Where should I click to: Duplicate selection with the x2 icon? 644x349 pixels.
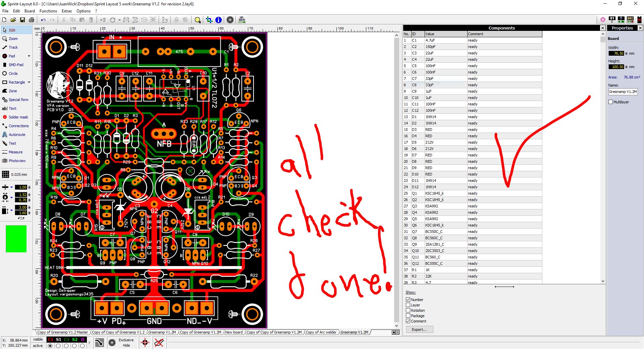pyautogui.click(x=103, y=20)
